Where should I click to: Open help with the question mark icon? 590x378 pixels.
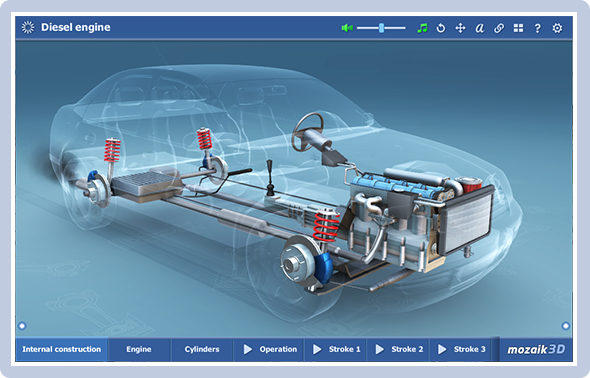538,28
